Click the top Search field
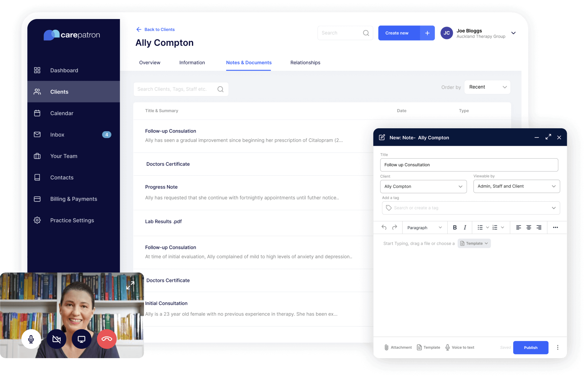Viewport: 588px width, 379px height. coord(345,33)
